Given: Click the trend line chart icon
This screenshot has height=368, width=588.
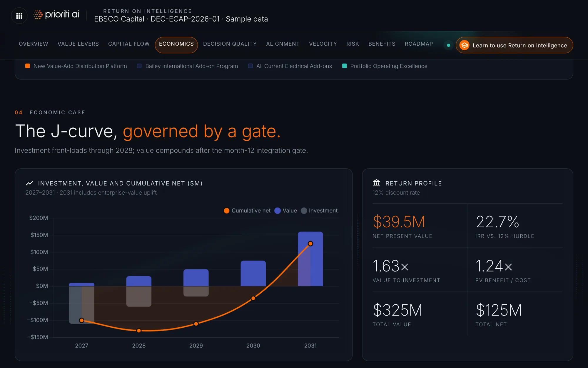Looking at the screenshot, I should click(x=29, y=183).
